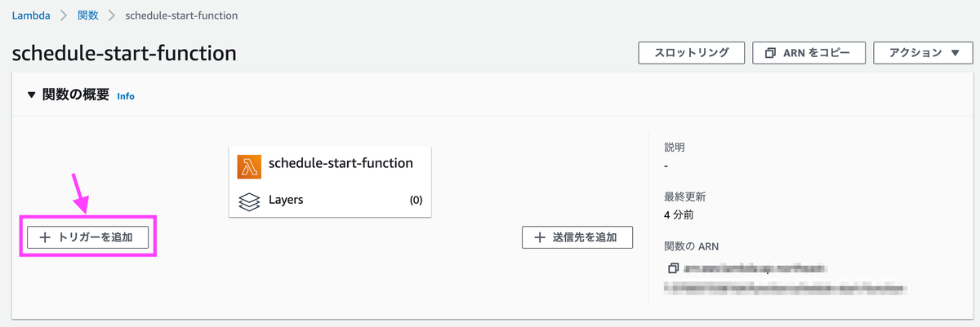
Task: Click the 関数の ARN label
Action: point(692,246)
